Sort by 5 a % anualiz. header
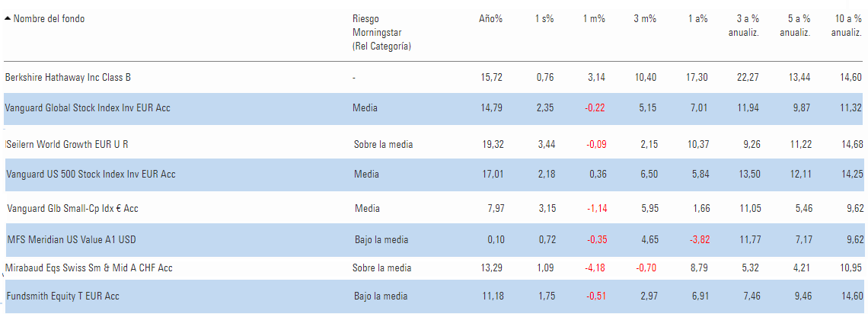The width and height of the screenshot is (868, 314). tap(796, 25)
